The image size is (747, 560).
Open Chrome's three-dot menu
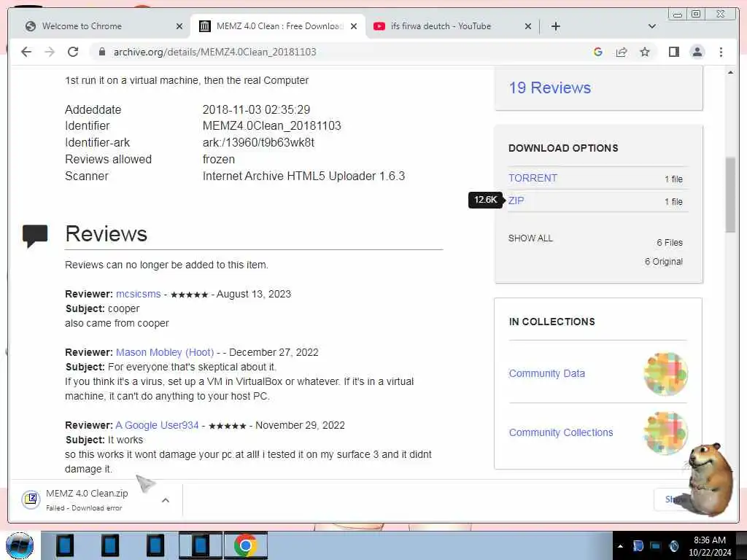coord(721,52)
